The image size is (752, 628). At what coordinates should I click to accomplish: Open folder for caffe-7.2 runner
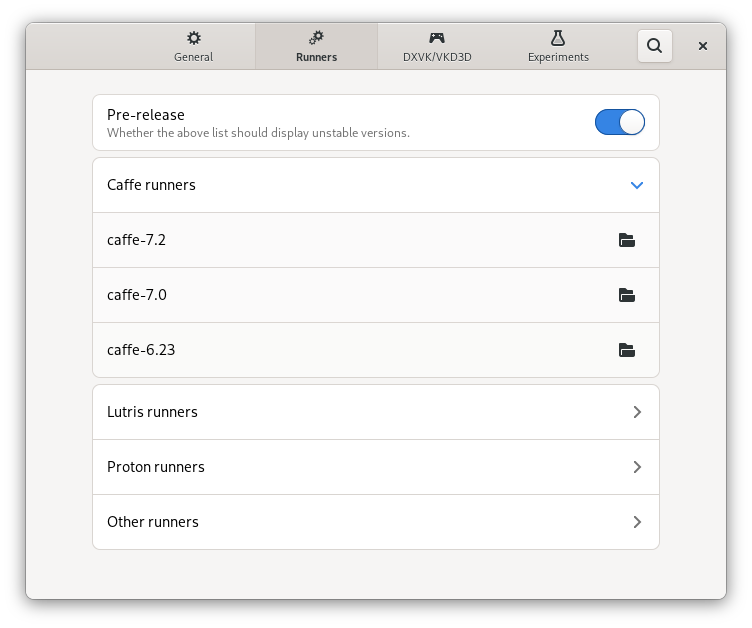click(x=627, y=240)
